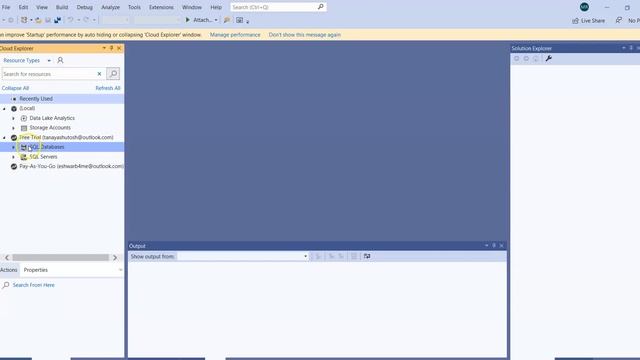
Task: Close the Output window
Action: click(501, 245)
